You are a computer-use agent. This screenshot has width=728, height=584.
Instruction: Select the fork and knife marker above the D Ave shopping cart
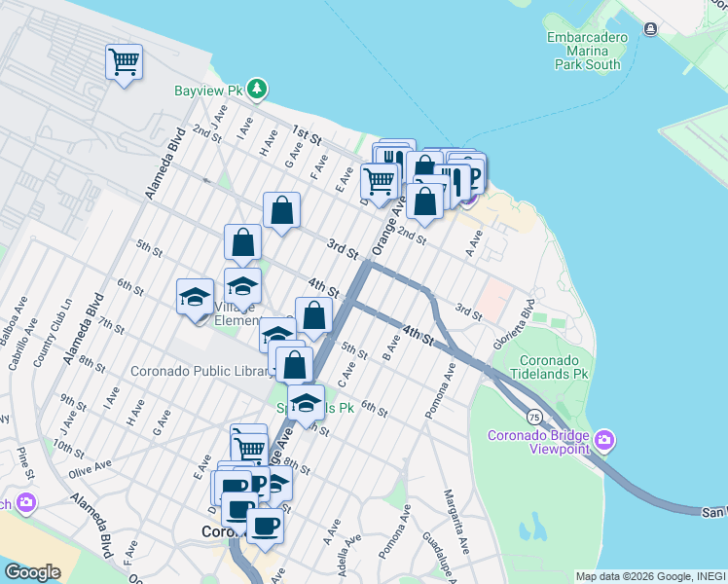(x=395, y=156)
